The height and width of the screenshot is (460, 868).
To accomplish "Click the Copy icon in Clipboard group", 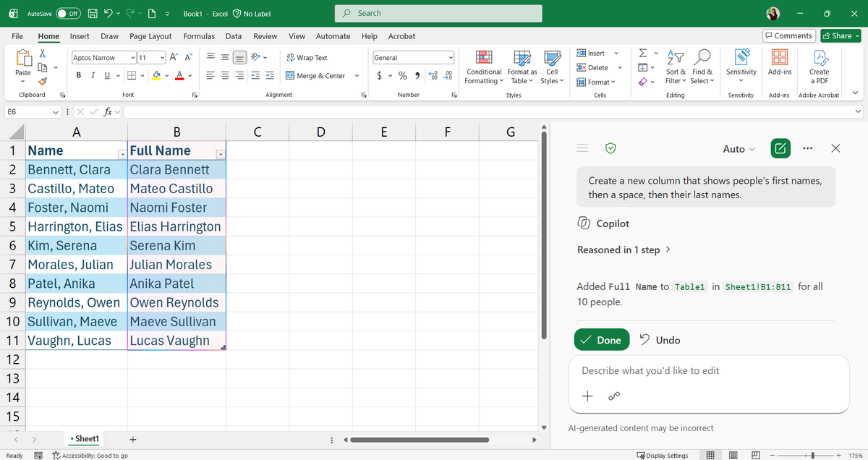I will coord(43,67).
